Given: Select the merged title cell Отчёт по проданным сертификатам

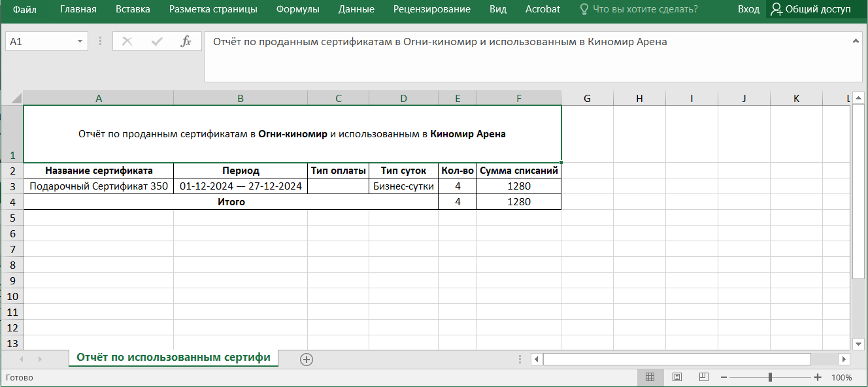Looking at the screenshot, I should click(292, 134).
